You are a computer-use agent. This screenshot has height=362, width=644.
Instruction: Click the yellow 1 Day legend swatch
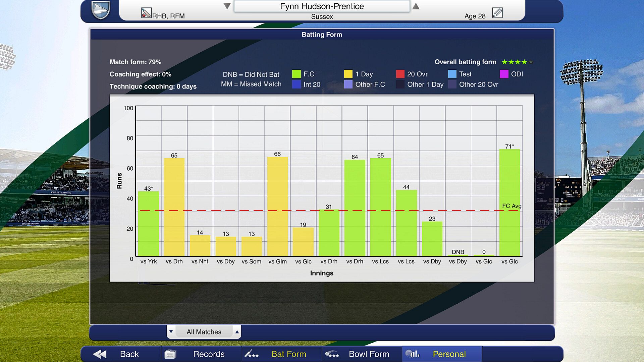348,74
